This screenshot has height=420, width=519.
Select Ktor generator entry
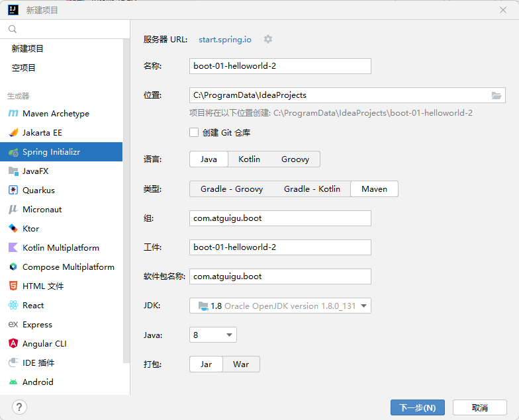[61, 229]
